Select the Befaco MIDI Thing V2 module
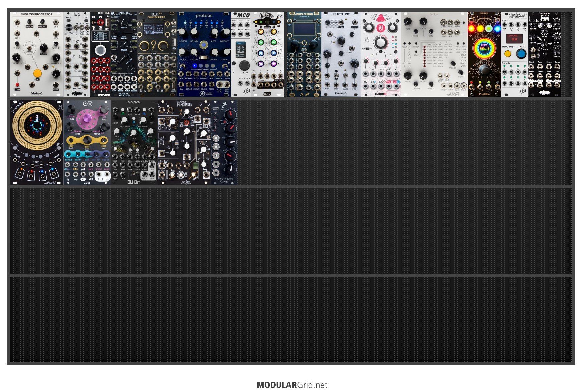 pos(101,54)
